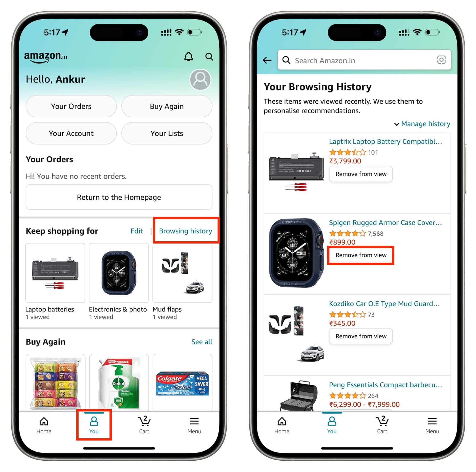Tap the Home icon on the right phone

(282, 424)
